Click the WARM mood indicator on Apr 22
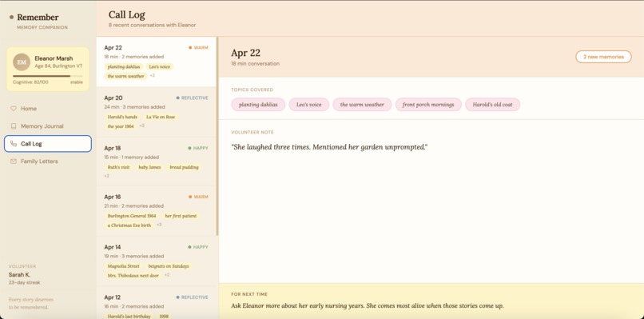The width and height of the screenshot is (644, 319). (x=198, y=48)
